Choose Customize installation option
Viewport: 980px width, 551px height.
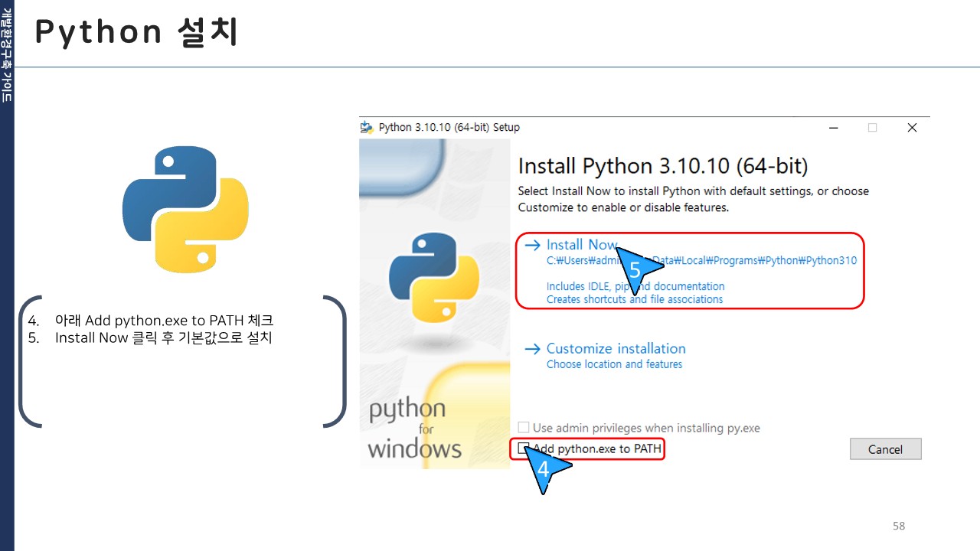616,348
